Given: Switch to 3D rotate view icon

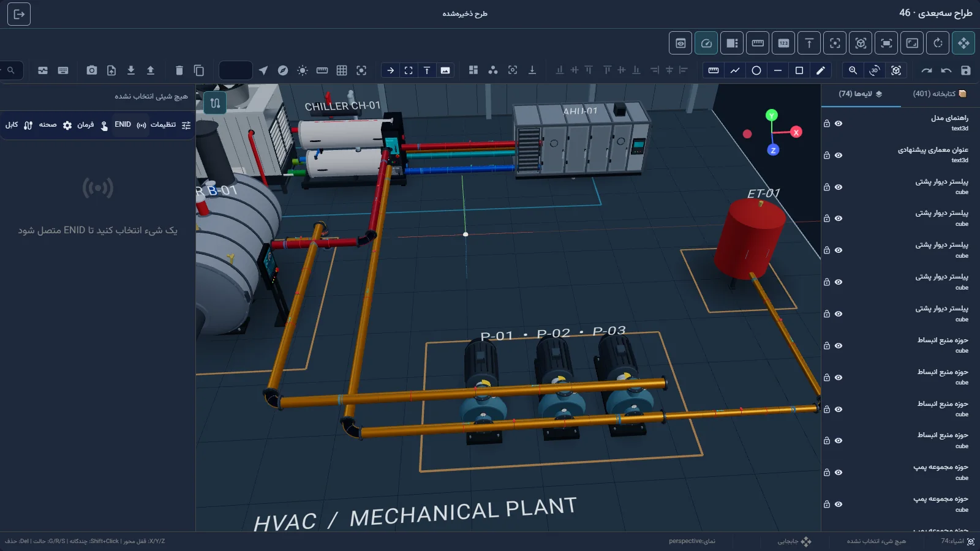Looking at the screenshot, I should click(875, 70).
